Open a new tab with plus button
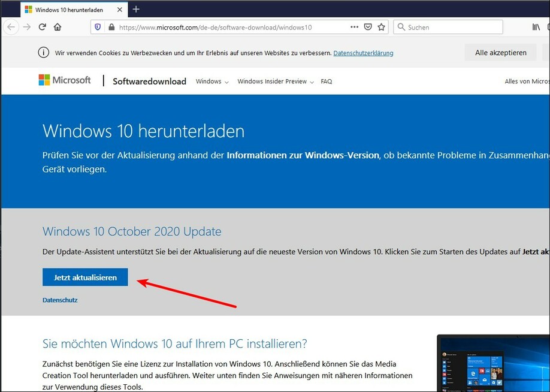550x392 pixels. (x=136, y=9)
